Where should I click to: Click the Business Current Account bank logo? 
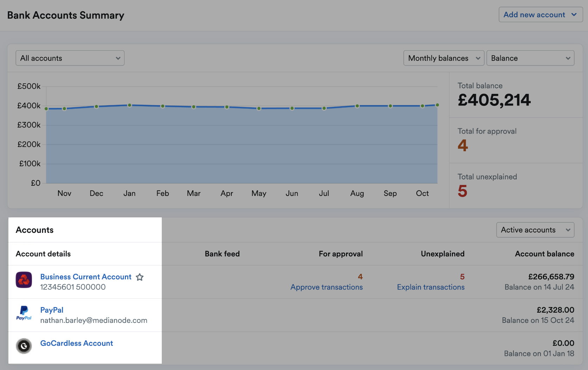point(24,280)
